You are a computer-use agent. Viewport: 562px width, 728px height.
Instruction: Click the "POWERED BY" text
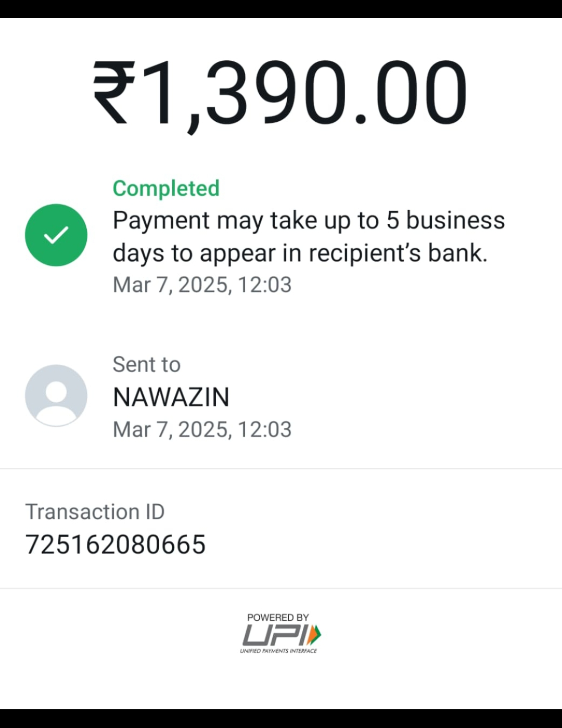(278, 618)
